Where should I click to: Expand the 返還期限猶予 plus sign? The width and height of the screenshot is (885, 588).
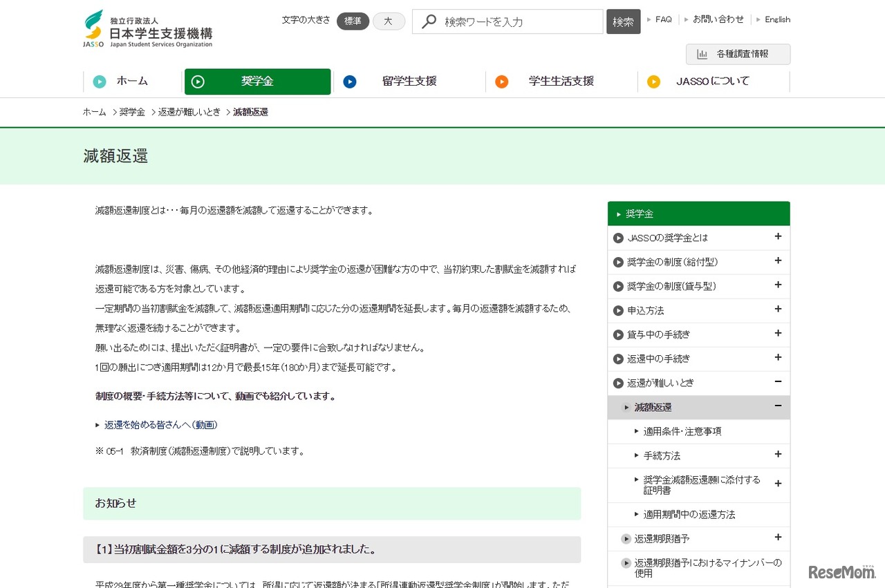click(778, 538)
